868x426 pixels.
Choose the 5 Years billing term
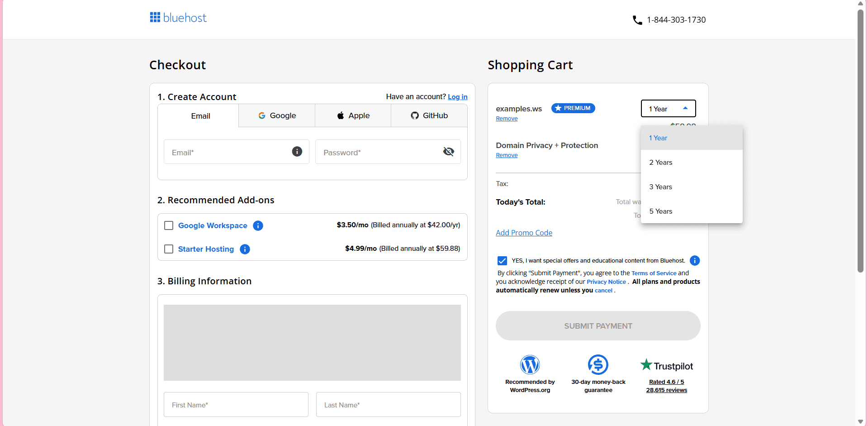point(661,211)
